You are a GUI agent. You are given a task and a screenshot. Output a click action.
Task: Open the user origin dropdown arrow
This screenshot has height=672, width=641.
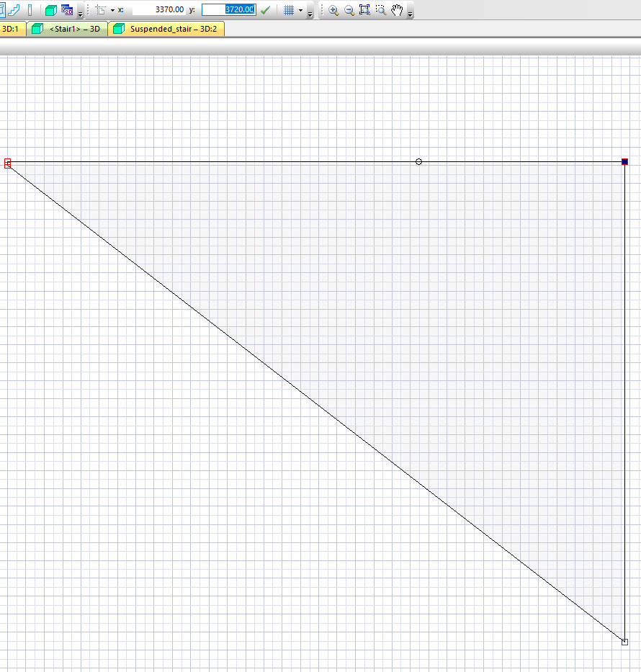112,10
